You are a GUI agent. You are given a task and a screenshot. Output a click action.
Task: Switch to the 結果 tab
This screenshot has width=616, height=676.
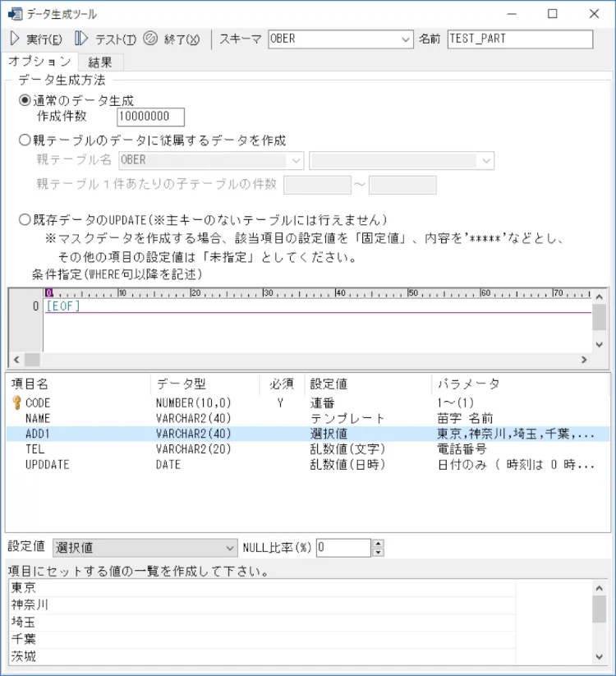100,62
